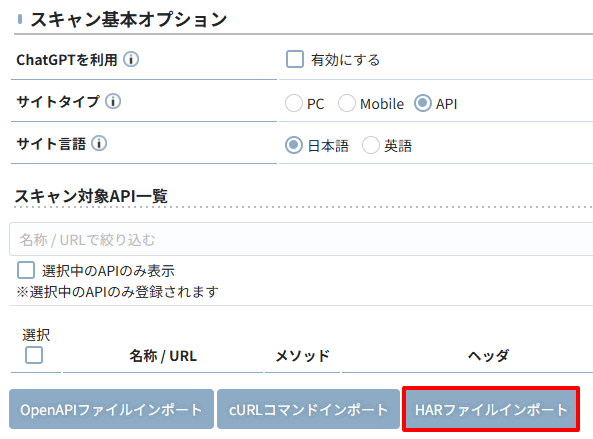Click the メソッド column header

click(x=303, y=356)
